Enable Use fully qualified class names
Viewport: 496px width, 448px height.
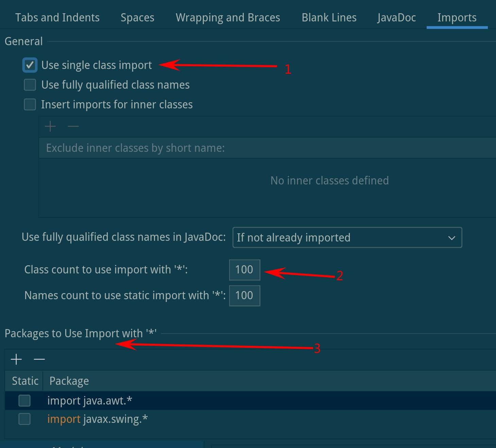[x=30, y=85]
